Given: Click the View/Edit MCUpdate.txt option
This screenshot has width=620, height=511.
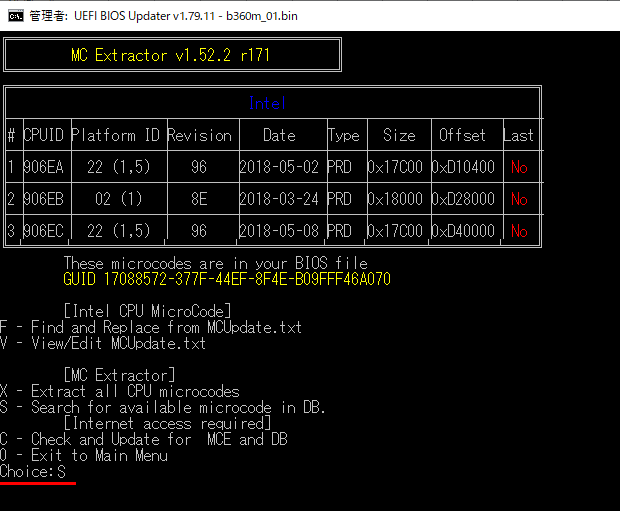Looking at the screenshot, I should [x=104, y=343].
